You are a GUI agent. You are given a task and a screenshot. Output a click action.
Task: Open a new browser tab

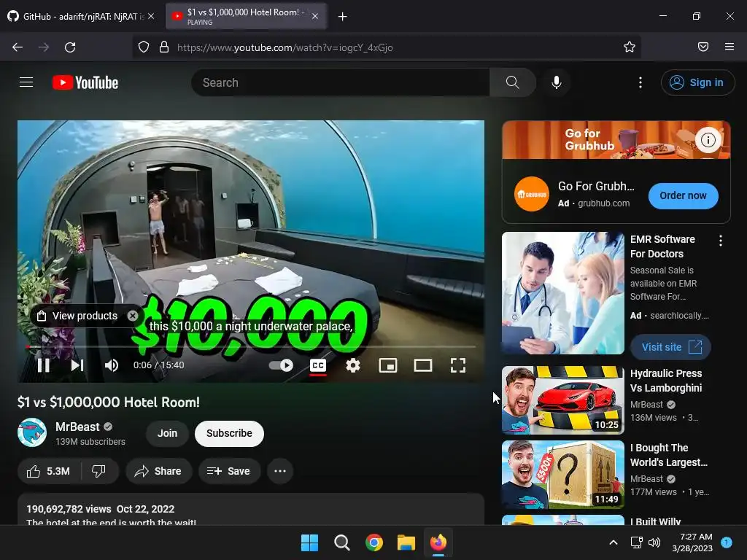pyautogui.click(x=342, y=17)
